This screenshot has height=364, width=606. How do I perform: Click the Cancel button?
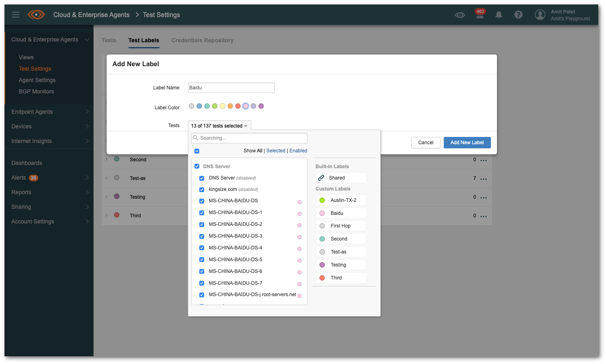point(425,143)
